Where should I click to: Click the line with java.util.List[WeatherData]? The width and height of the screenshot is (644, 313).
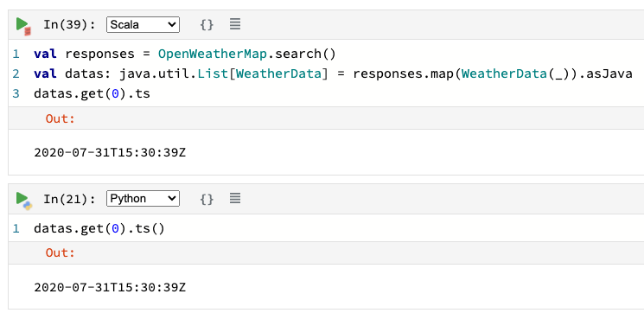[333, 74]
